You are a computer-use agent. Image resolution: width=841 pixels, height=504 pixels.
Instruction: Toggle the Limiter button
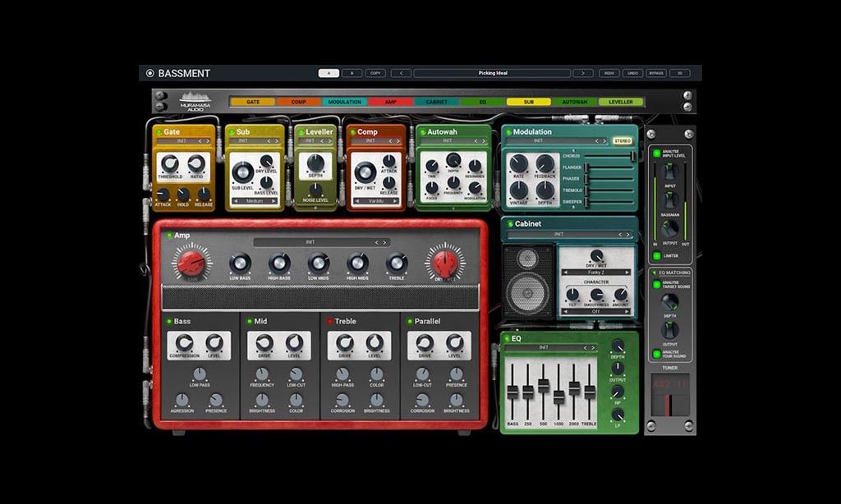[656, 256]
